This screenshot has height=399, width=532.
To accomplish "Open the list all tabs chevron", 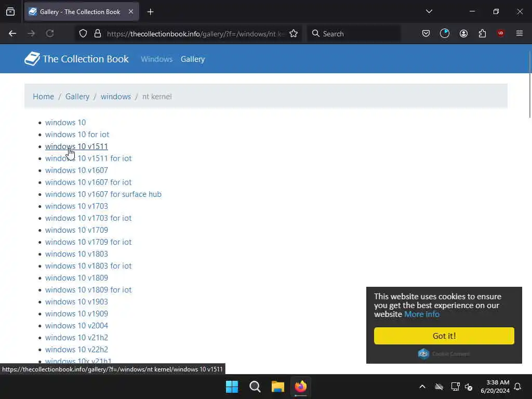I will click(429, 11).
